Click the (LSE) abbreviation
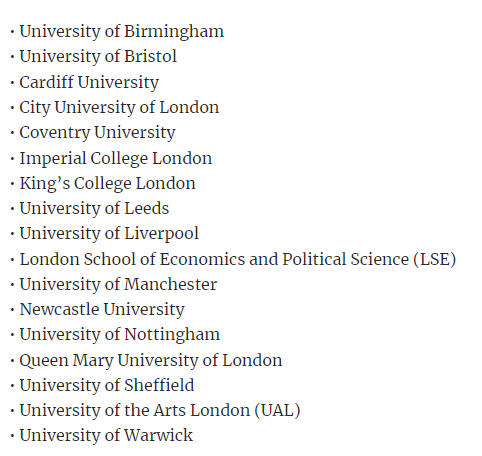Viewport: 482px width, 456px height. coord(435,260)
